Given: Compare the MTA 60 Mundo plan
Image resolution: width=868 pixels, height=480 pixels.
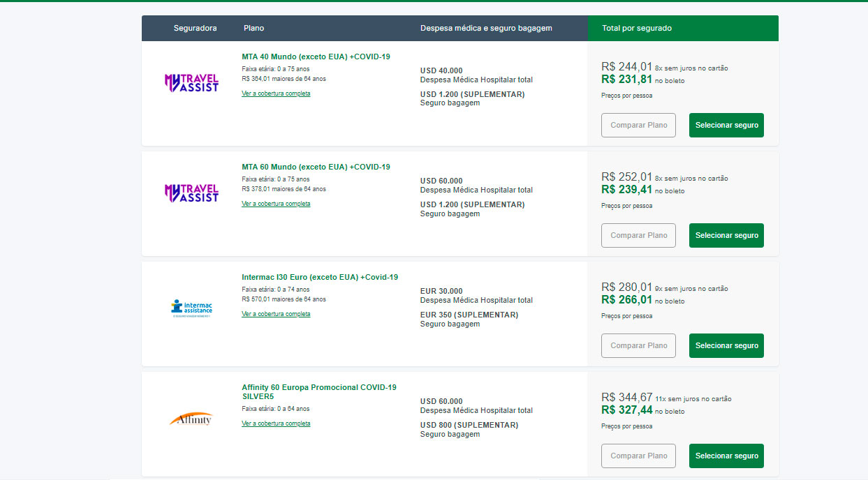Looking at the screenshot, I should pos(638,235).
